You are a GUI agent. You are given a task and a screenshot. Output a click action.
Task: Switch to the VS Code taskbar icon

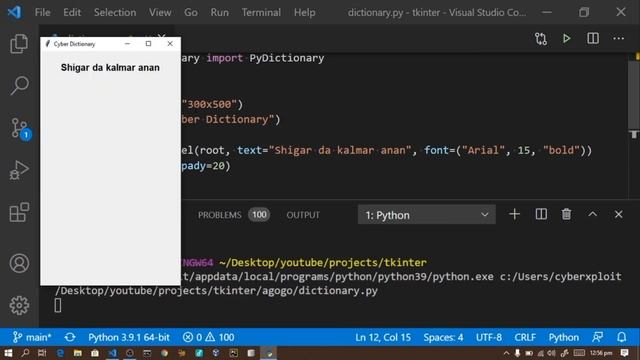tap(113, 353)
